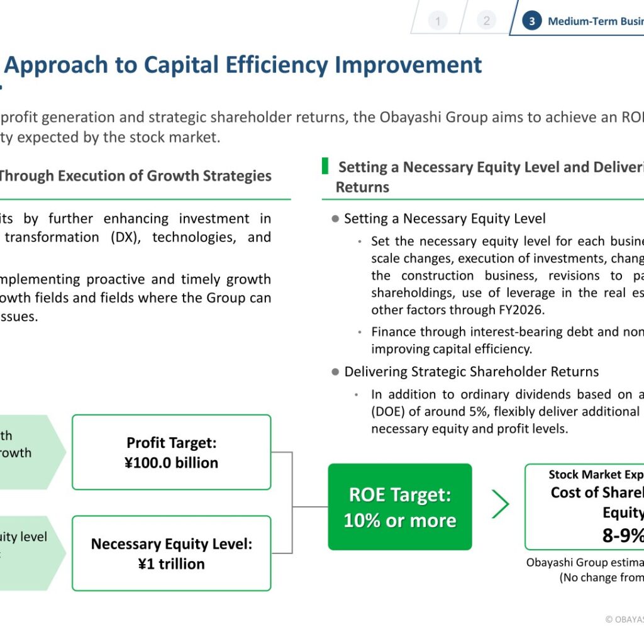Click the '© OBAYASHI' copyright footer text
This screenshot has width=644, height=644.
pyautogui.click(x=625, y=619)
